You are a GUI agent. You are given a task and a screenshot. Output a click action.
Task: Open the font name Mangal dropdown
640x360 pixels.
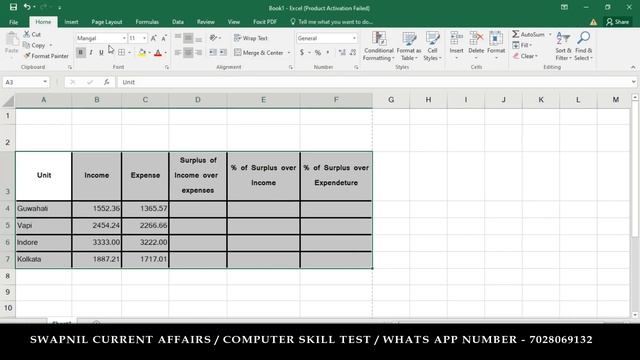[124, 38]
